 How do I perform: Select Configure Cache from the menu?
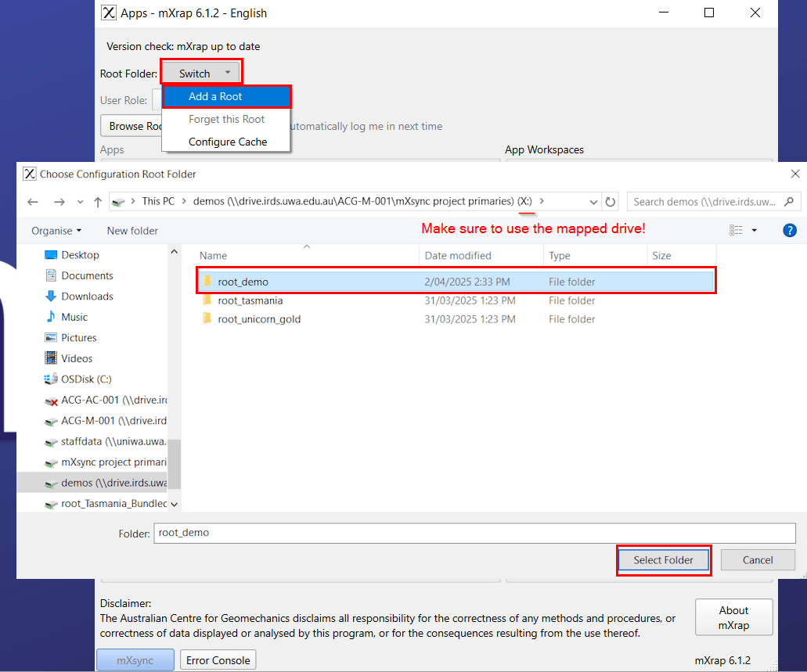coord(228,142)
